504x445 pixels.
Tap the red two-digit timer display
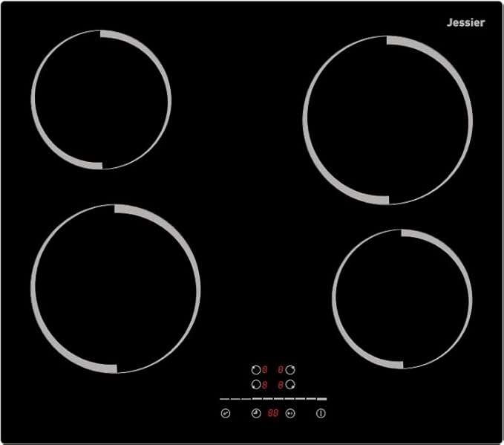click(x=273, y=413)
